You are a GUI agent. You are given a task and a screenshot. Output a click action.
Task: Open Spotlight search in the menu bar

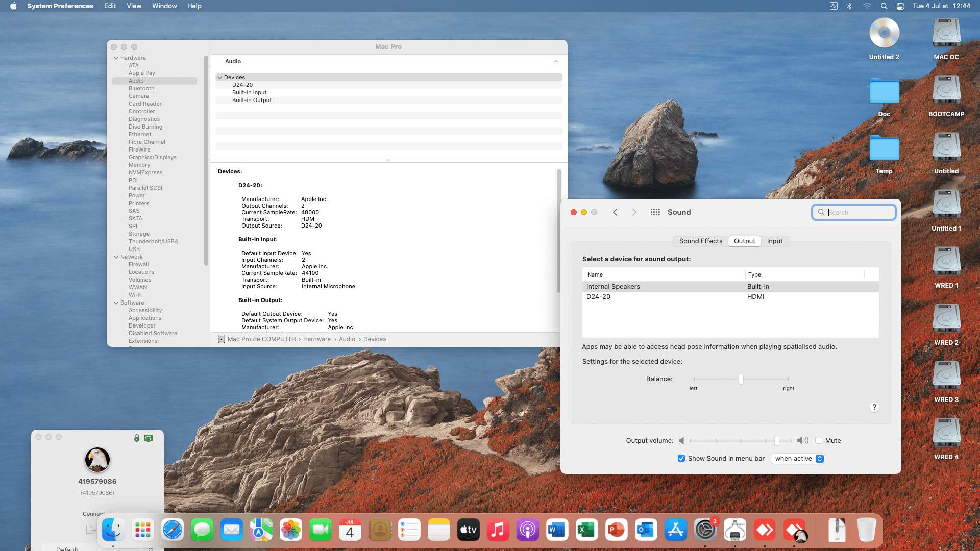click(884, 6)
